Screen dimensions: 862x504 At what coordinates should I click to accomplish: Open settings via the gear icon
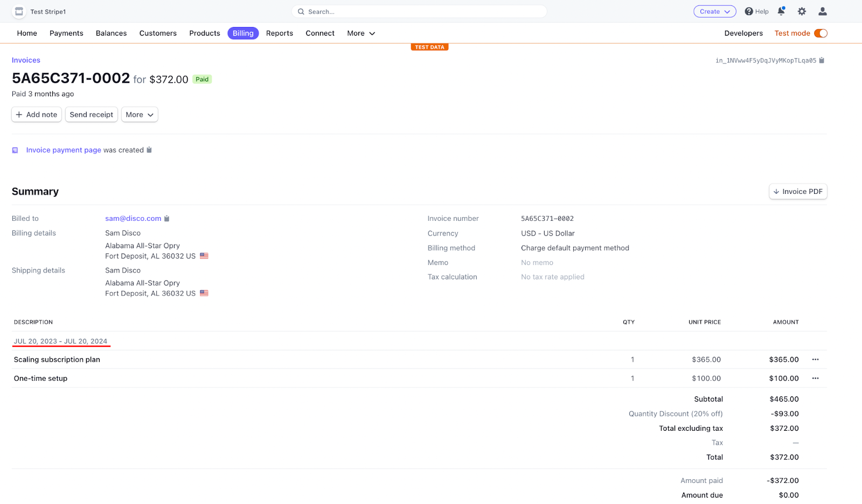802,11
